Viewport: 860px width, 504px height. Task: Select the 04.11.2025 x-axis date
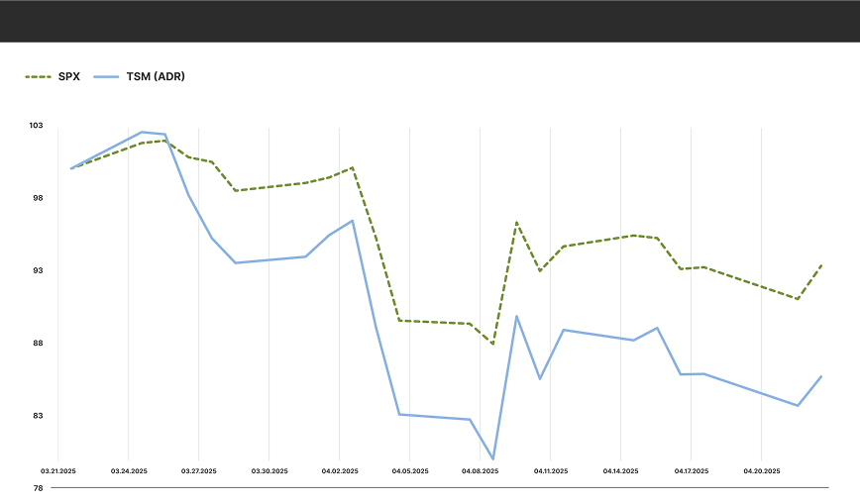point(550,472)
